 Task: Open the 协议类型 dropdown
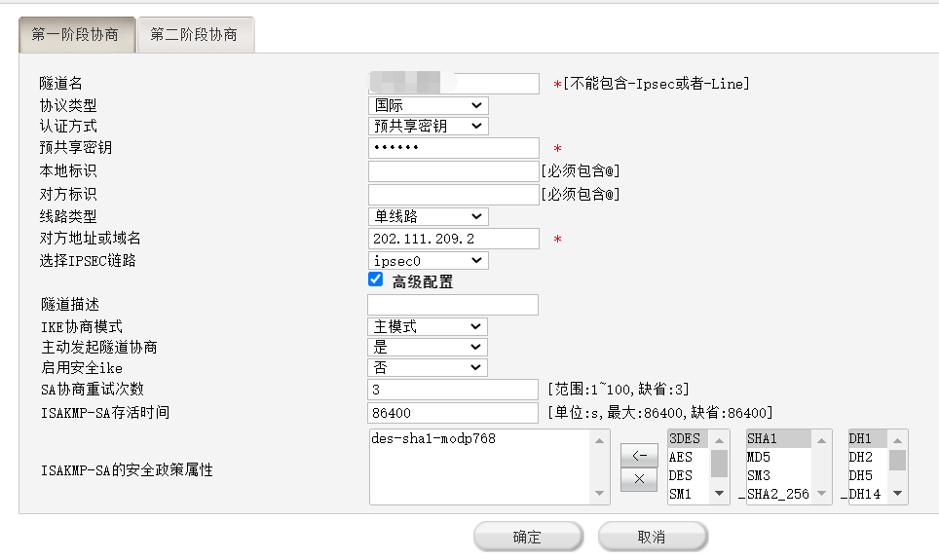[429, 105]
